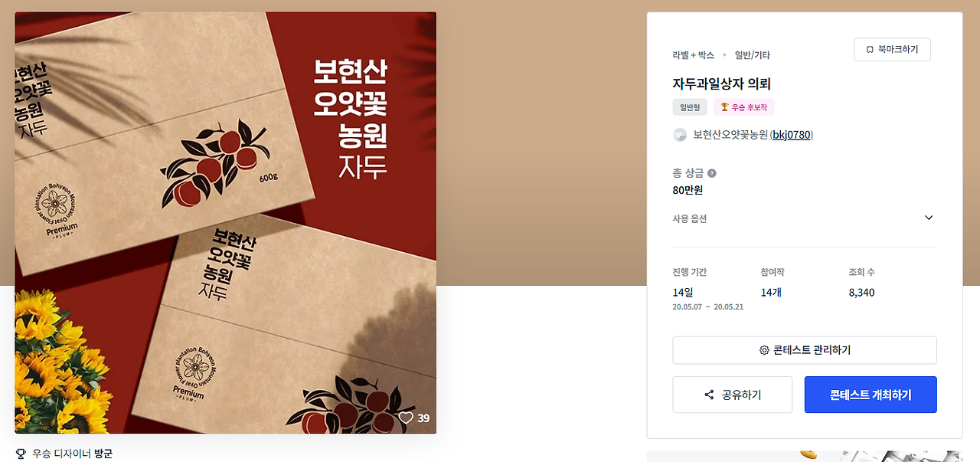
Task: Click the 콘테스트 관리하기 button
Action: (x=805, y=350)
